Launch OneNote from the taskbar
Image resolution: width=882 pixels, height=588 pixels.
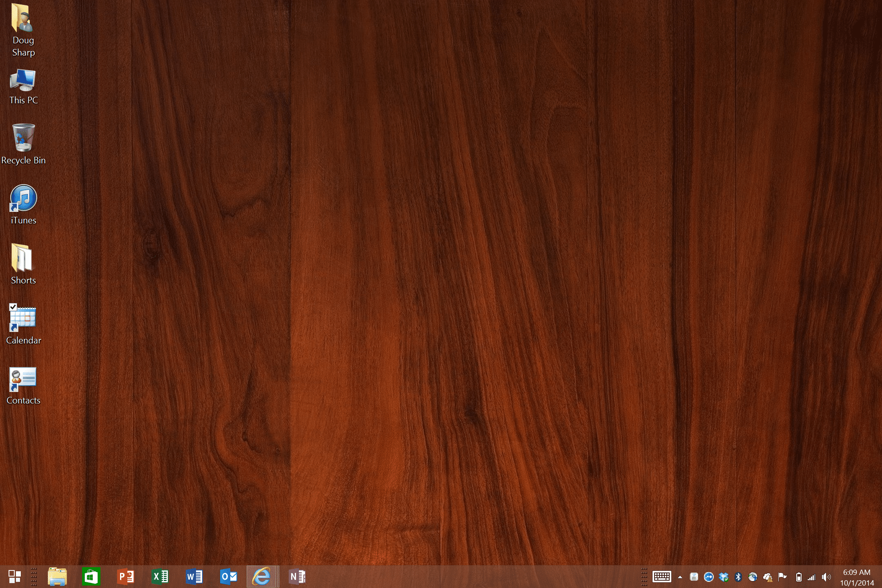(297, 577)
